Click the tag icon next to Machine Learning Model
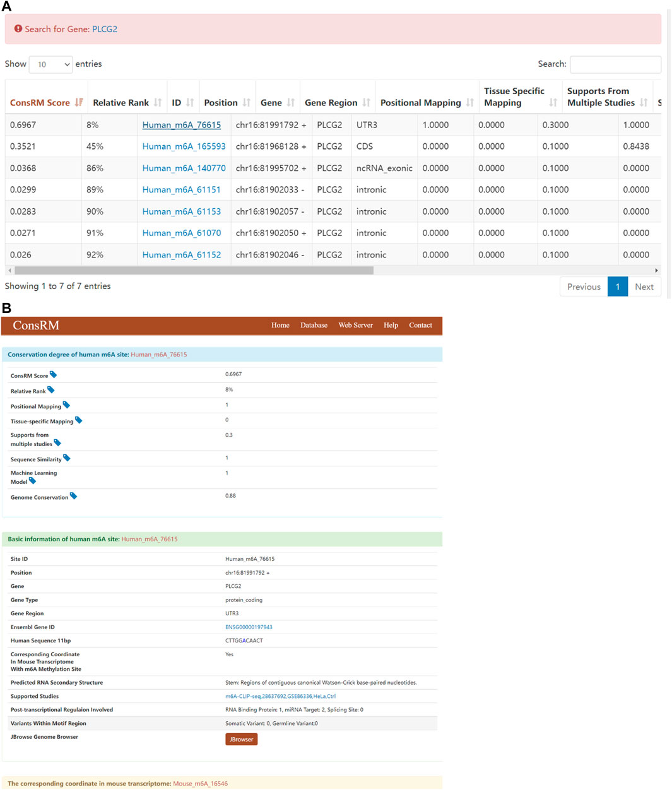Screen dimensions: 672x790 [x=32, y=481]
